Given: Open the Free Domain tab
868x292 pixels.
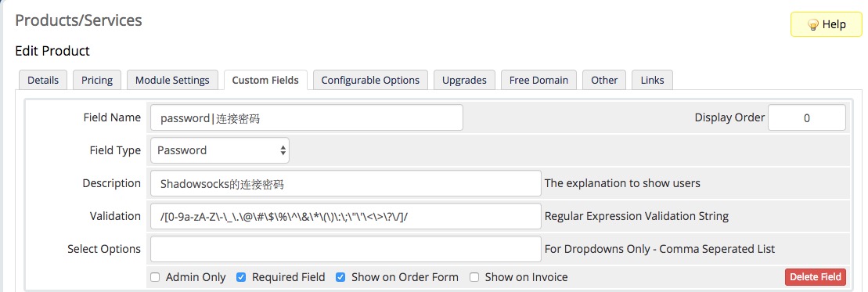Looking at the screenshot, I should pyautogui.click(x=538, y=80).
